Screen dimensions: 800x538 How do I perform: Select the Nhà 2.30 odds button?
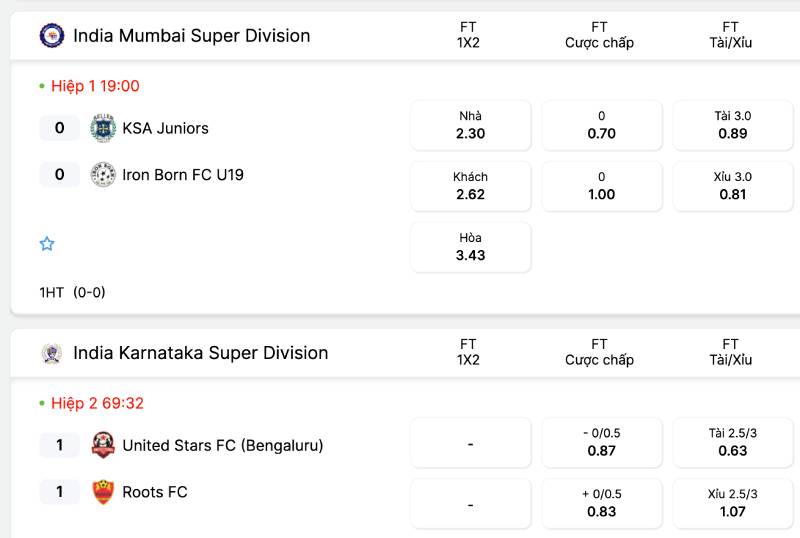click(x=470, y=125)
